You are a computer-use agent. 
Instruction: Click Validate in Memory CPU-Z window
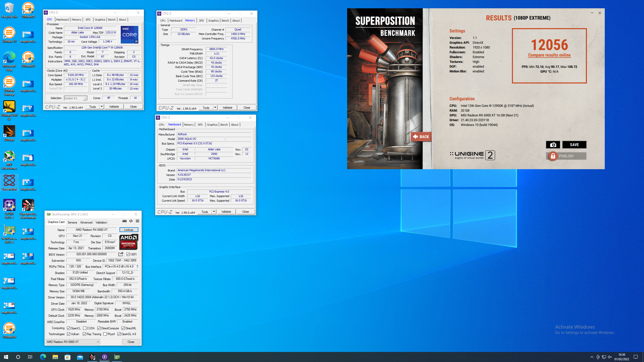point(227,108)
